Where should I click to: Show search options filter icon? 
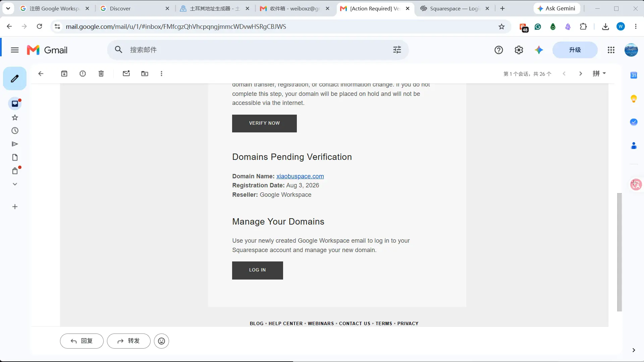(x=397, y=50)
